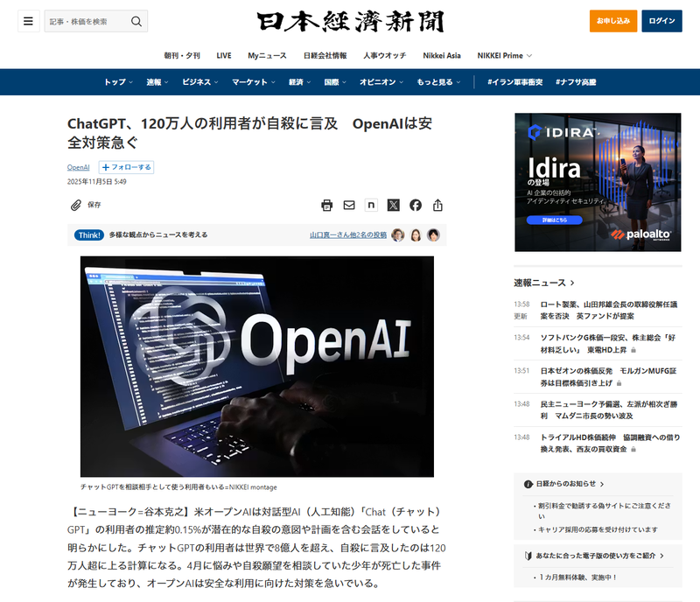
Task: Click the article date 2025年11月5日 5:49
Action: click(x=97, y=182)
